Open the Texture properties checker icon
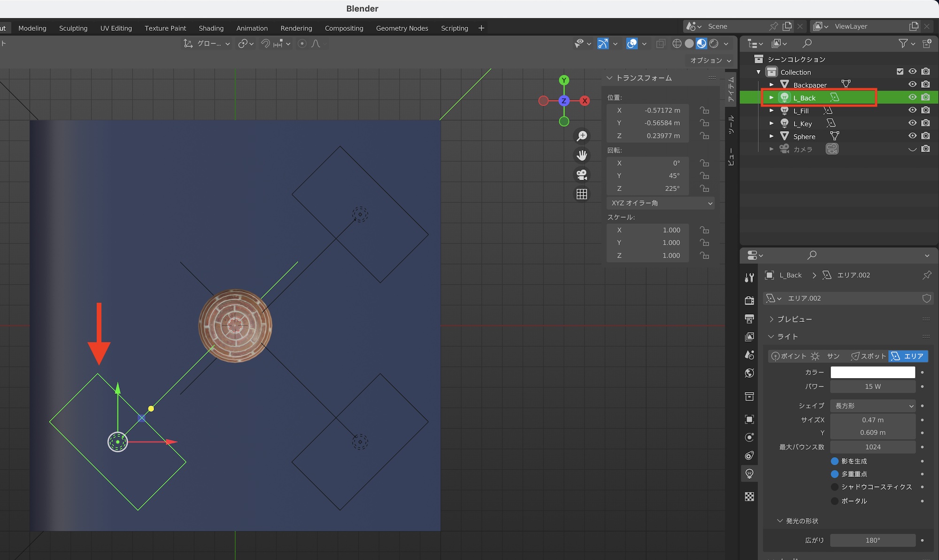The width and height of the screenshot is (939, 560). click(749, 497)
